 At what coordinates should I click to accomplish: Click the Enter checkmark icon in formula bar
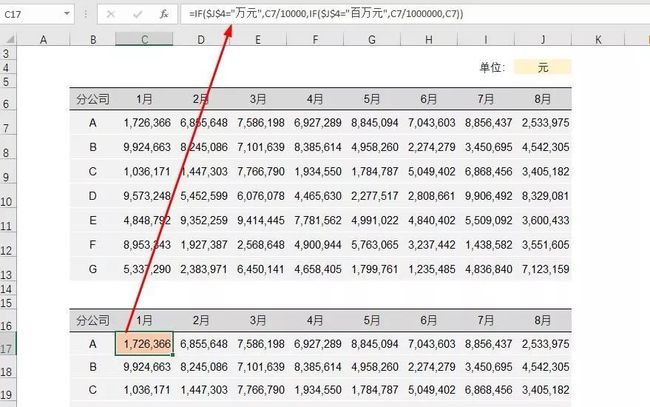pos(137,14)
